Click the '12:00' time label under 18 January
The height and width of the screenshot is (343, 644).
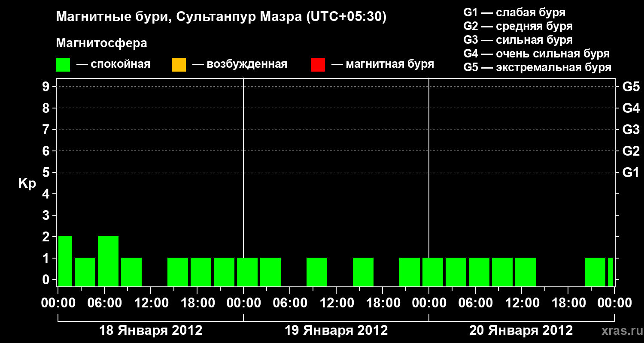coord(151,303)
